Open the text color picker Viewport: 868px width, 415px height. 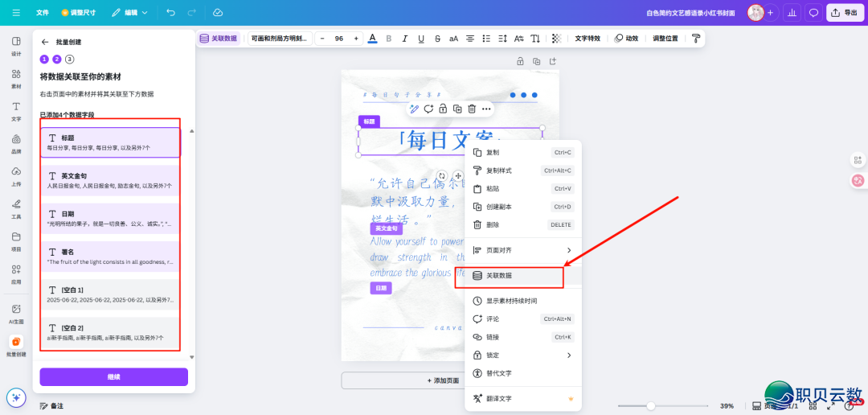tap(372, 39)
